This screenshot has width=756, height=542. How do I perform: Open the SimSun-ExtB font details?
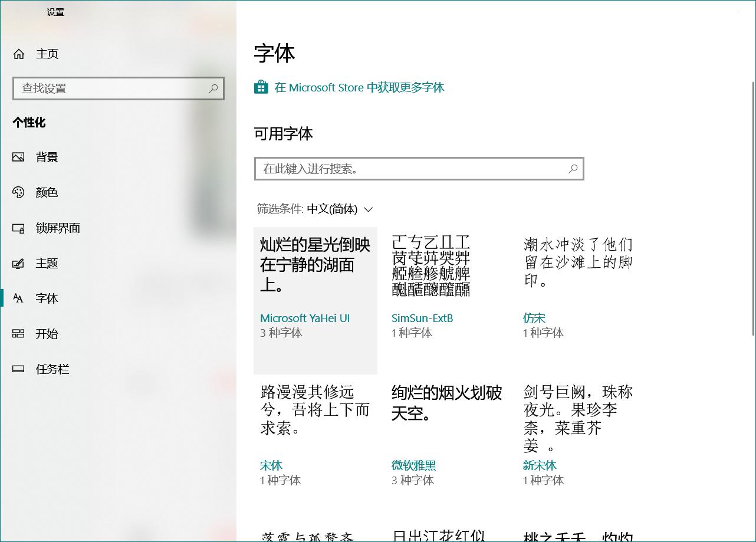pos(422,318)
